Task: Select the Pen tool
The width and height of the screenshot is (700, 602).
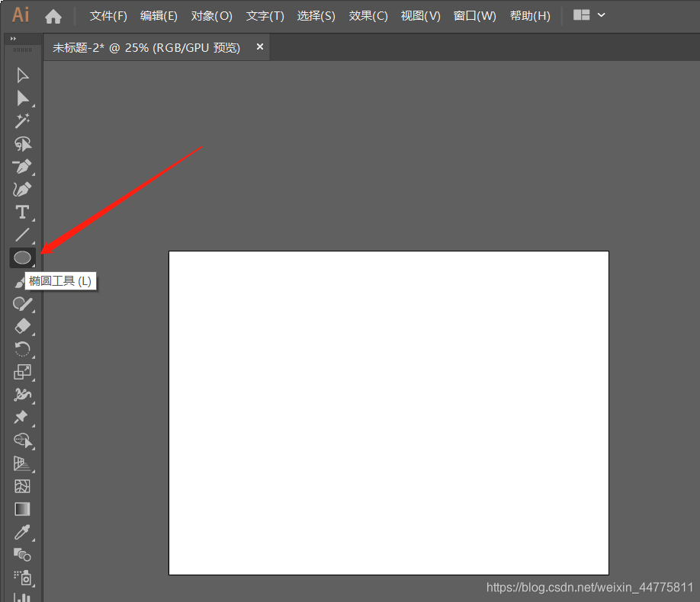Action: 22,166
